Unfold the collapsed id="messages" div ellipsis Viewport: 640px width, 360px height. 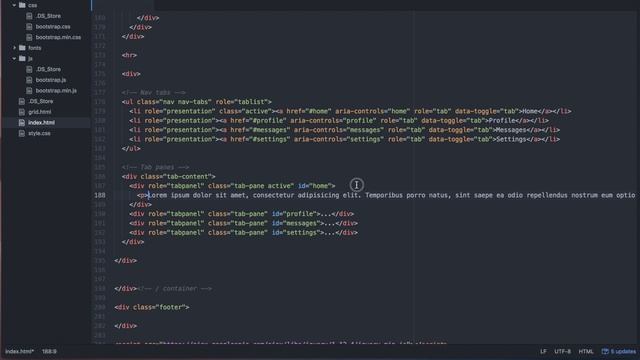coord(331,223)
